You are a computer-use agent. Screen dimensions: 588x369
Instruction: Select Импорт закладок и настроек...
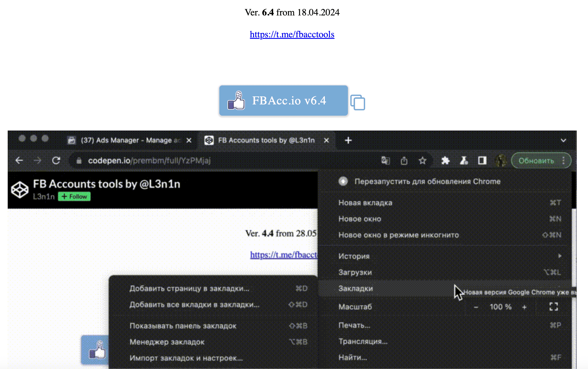click(x=213, y=358)
